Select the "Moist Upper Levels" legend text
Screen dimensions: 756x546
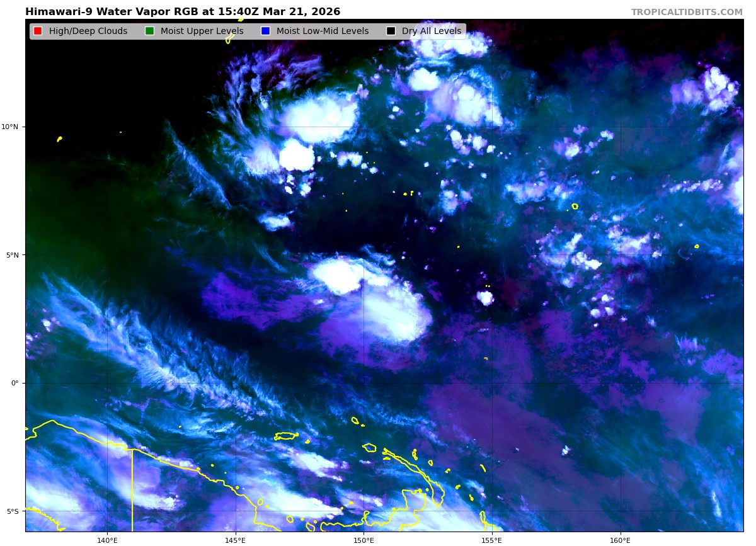tap(202, 31)
